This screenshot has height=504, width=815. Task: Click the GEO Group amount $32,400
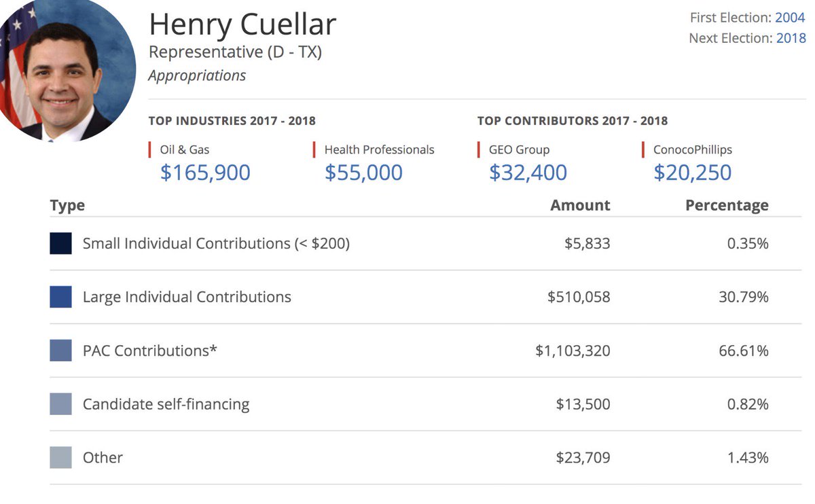click(528, 173)
